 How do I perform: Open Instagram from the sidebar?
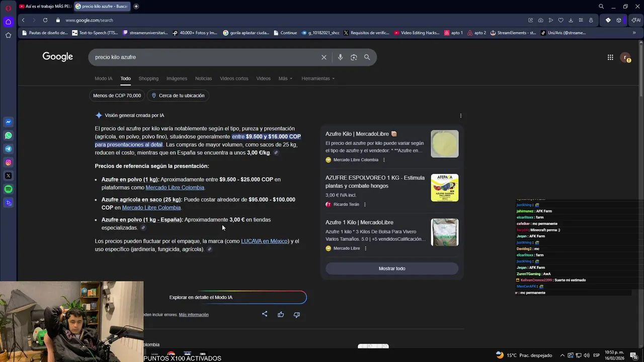point(9,162)
